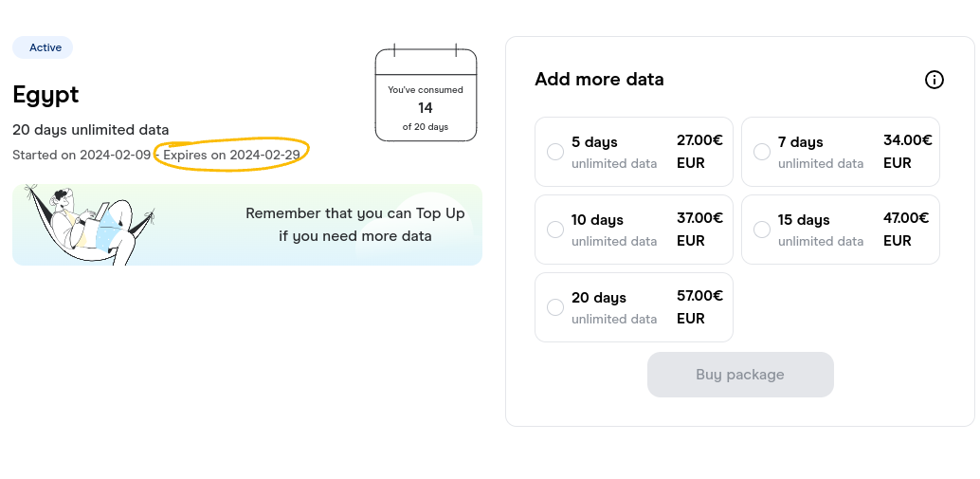Select the 7 days unlimited data radio button
The image size is (980, 479).
coord(762,152)
